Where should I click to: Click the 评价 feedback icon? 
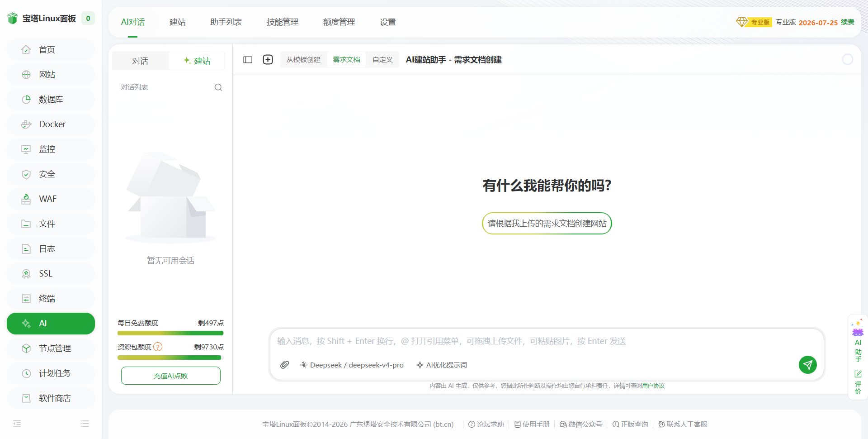[858, 382]
